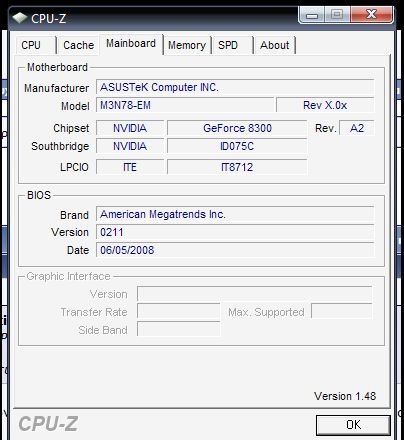Screen dimensions: 404x440
Task: Click the OK button
Action: coord(353,425)
